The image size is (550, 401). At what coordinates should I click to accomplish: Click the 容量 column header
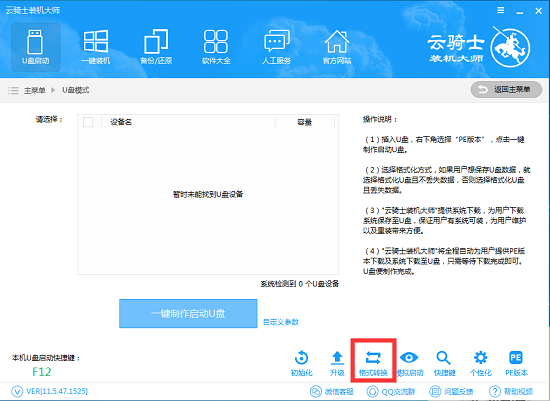pyautogui.click(x=304, y=122)
